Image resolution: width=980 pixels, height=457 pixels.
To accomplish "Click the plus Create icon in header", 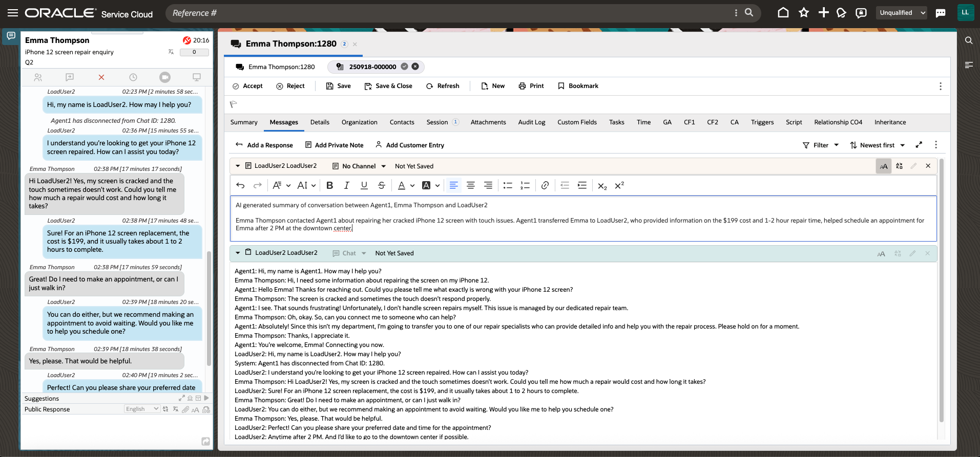I will pos(823,13).
